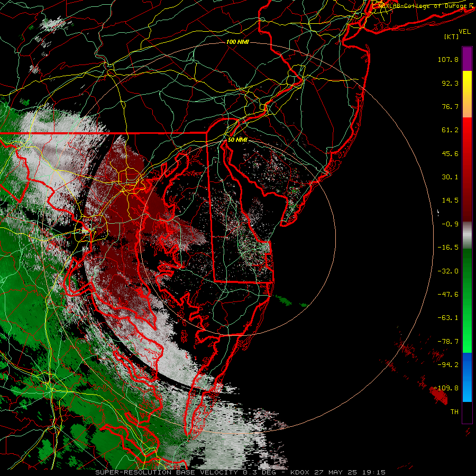This screenshot has height=476, width=476.
Task: Select the -78.7 velocity scale value
Action: point(448,342)
